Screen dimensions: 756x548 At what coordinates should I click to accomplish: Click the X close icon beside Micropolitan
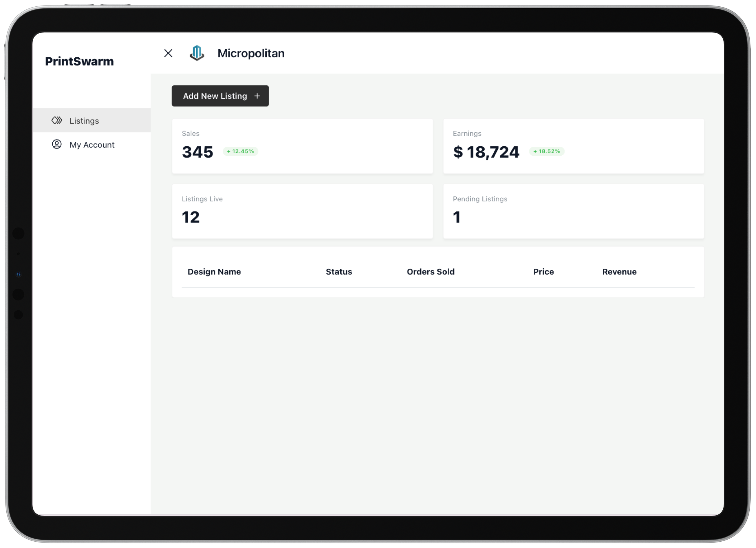pos(168,53)
